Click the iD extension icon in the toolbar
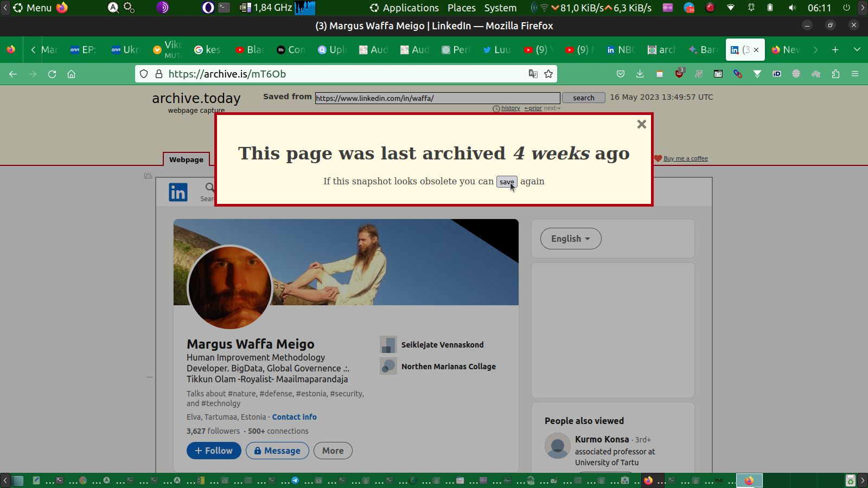This screenshot has width=868, height=488. tap(777, 74)
